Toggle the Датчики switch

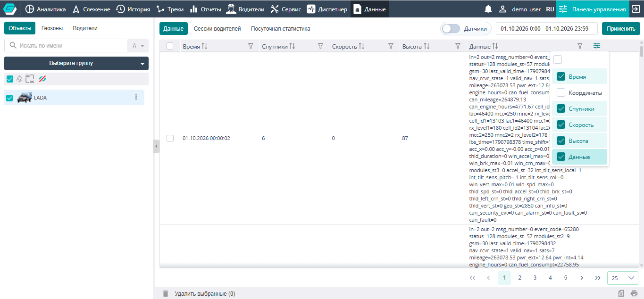point(451,29)
